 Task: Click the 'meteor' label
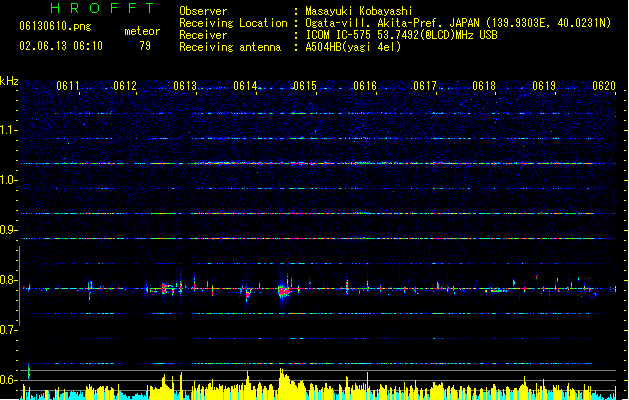(142, 31)
